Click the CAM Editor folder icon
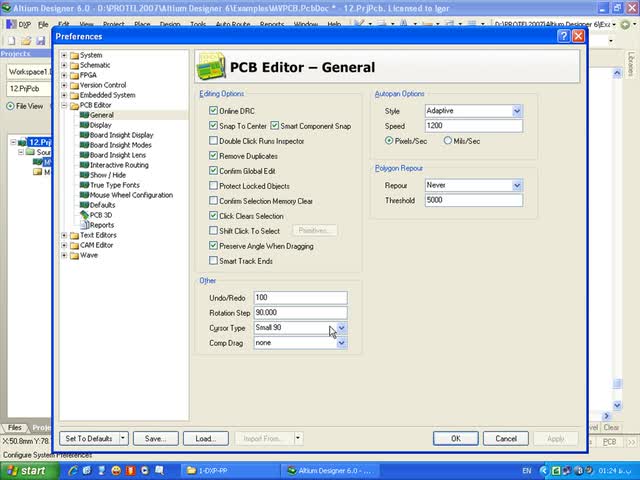640x480 pixels. [74, 245]
